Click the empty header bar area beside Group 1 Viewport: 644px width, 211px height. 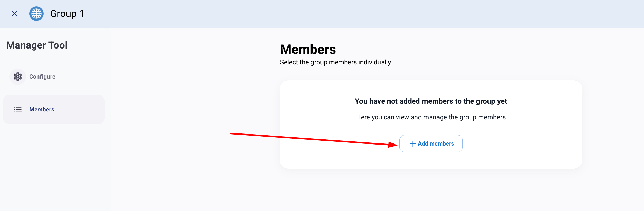(x=334, y=14)
